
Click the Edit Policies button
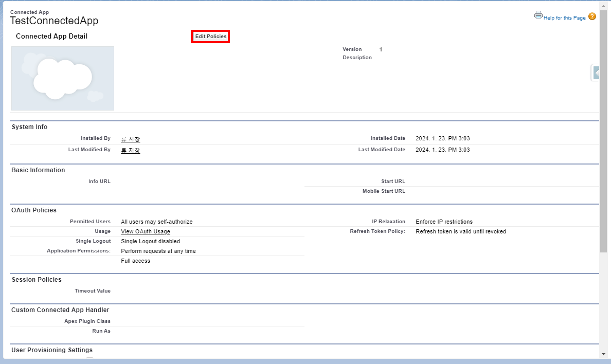[x=210, y=36]
